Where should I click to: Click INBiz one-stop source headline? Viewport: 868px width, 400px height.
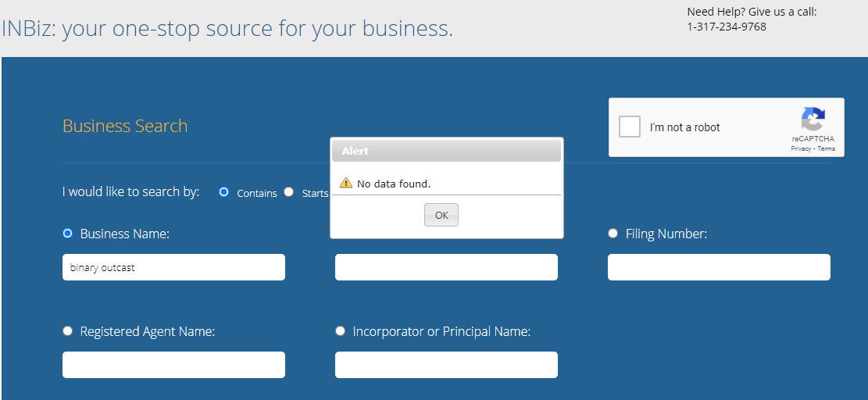point(227,29)
